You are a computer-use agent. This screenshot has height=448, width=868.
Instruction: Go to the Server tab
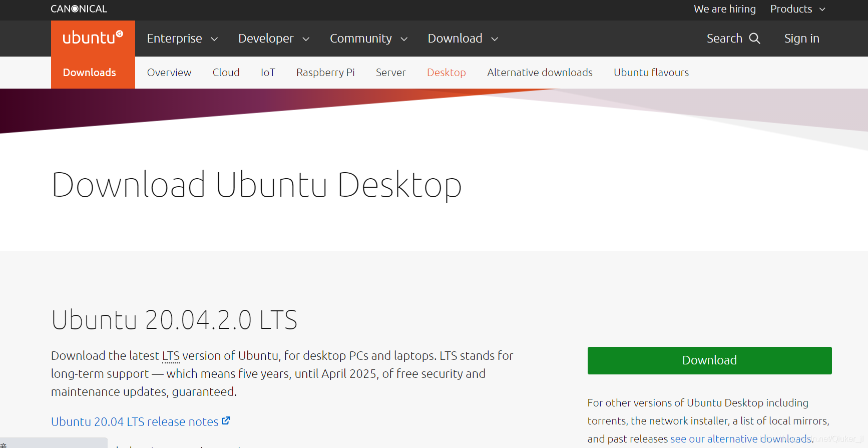[390, 73]
